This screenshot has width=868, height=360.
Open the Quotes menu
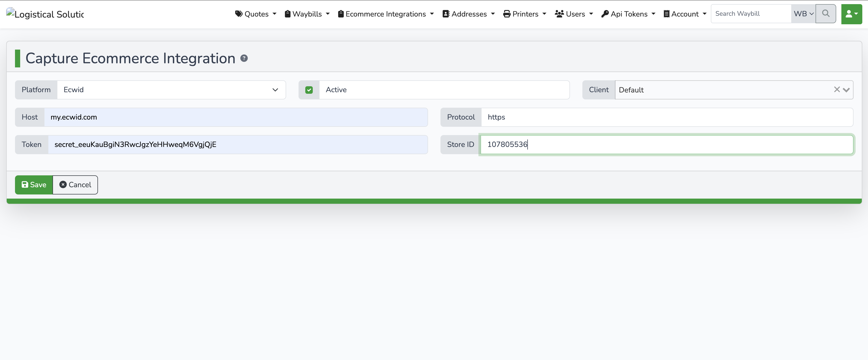click(255, 14)
